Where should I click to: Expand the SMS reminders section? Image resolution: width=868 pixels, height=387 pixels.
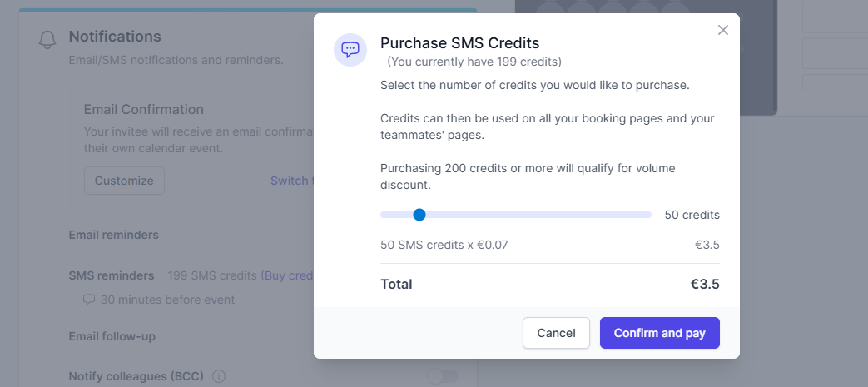point(112,275)
